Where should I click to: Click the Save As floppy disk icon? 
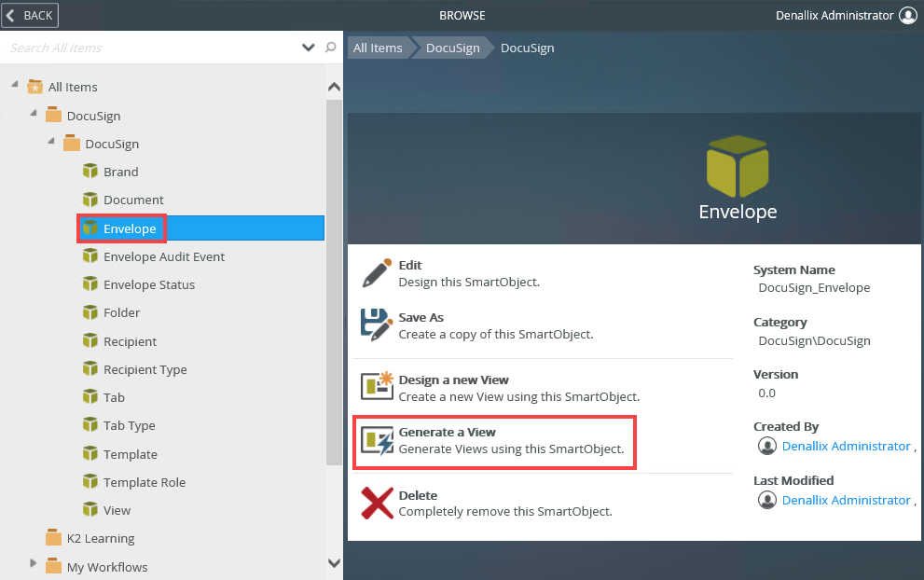click(x=377, y=325)
